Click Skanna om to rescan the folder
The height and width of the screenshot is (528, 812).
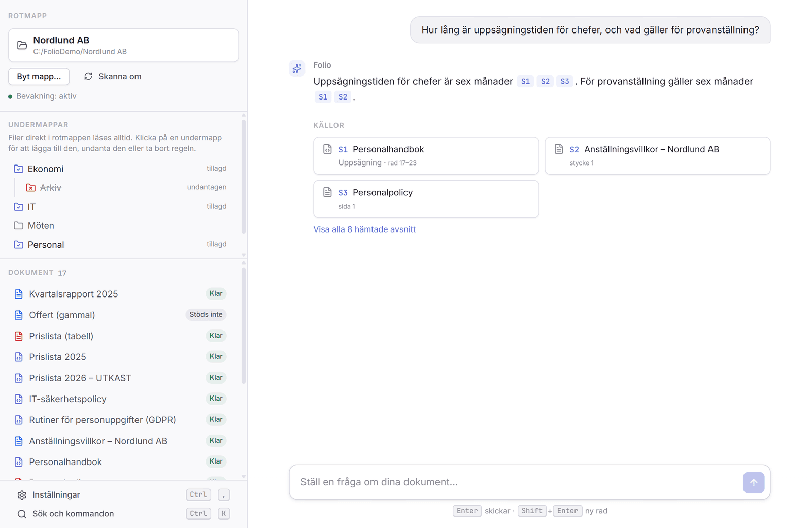coord(113,76)
